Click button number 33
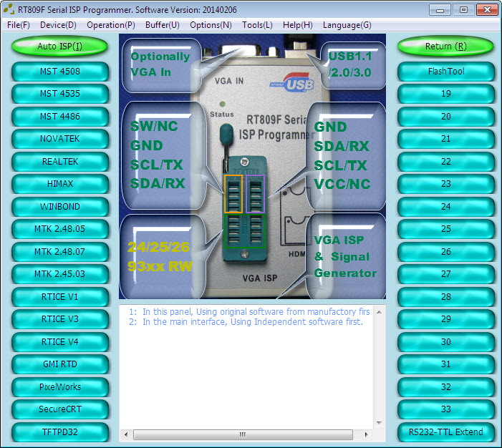The width and height of the screenshot is (502, 448). [446, 409]
